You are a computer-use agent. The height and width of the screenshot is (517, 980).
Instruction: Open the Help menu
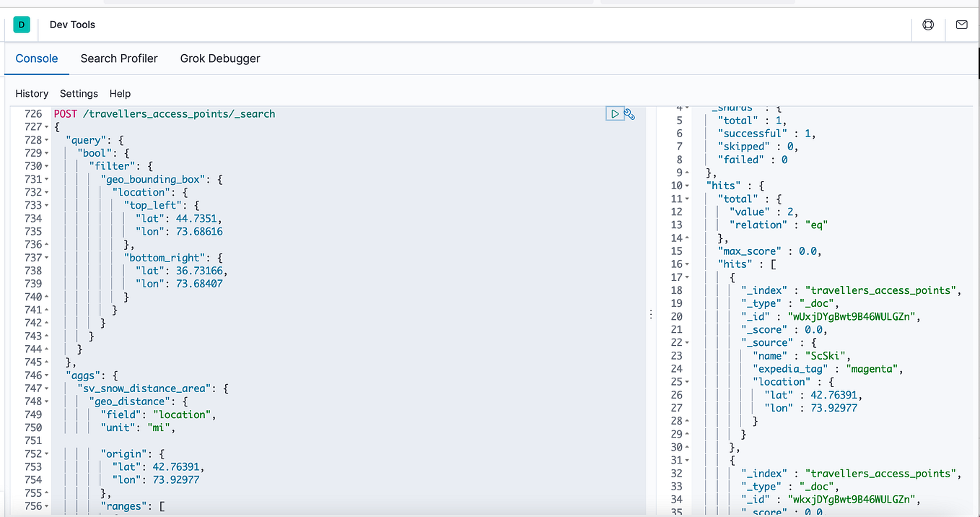pos(120,93)
